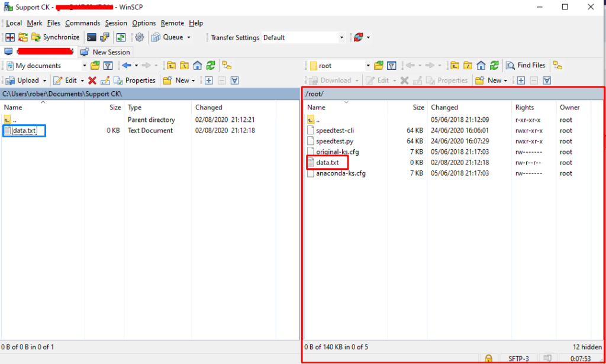Click the local invert selection icon
This screenshot has width=606, height=364.
234,80
